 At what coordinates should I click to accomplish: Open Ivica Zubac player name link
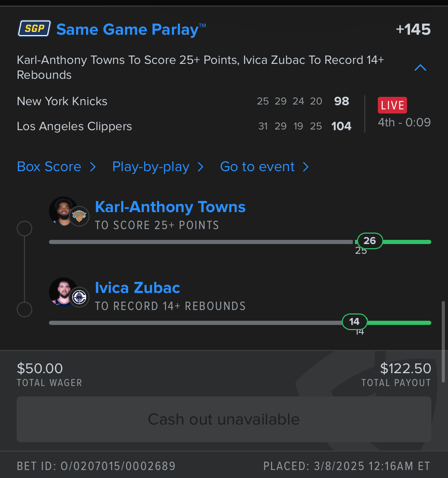pos(138,288)
